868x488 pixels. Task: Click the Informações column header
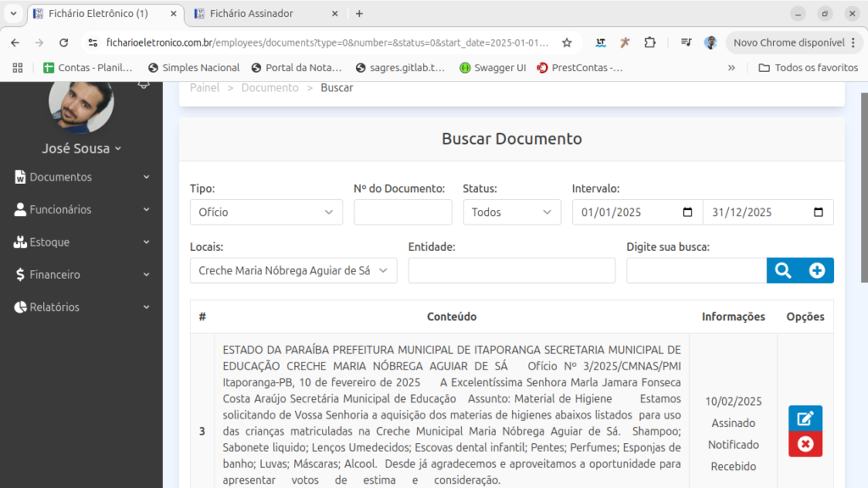[x=733, y=317]
